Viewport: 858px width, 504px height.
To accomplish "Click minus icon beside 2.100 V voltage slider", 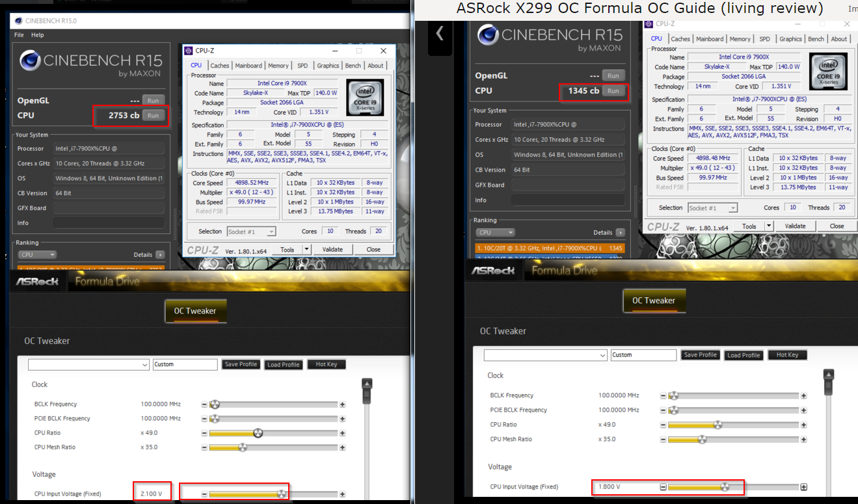I will [x=204, y=494].
